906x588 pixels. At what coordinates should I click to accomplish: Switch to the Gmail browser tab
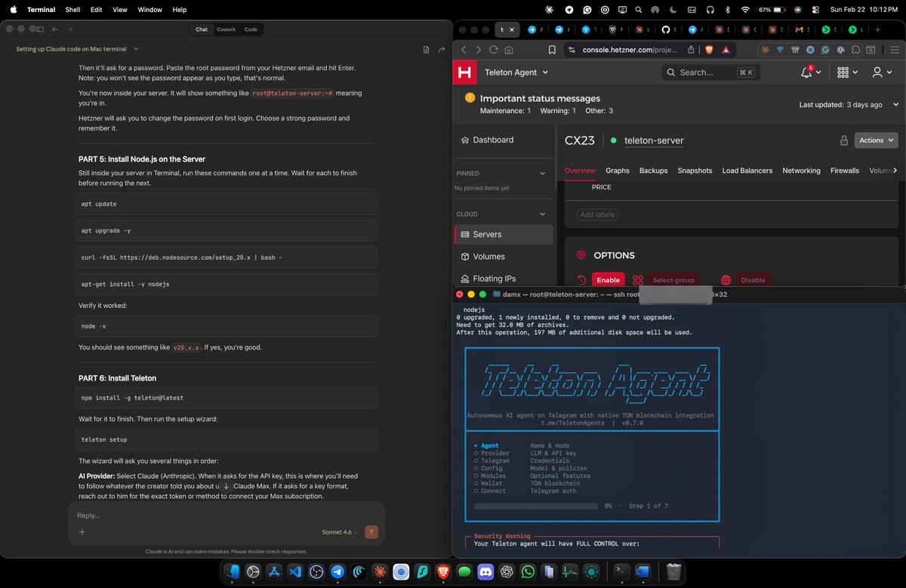click(799, 29)
